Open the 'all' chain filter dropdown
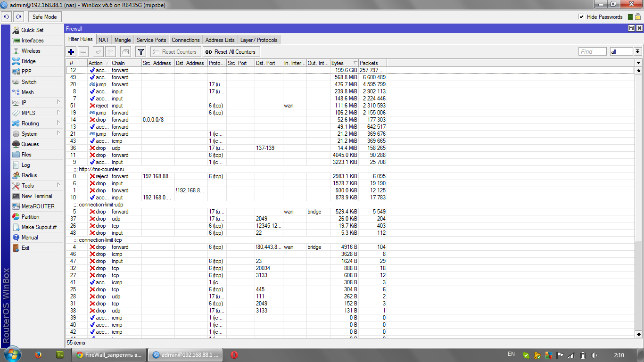Image resolution: width=644 pixels, height=362 pixels. coord(637,52)
